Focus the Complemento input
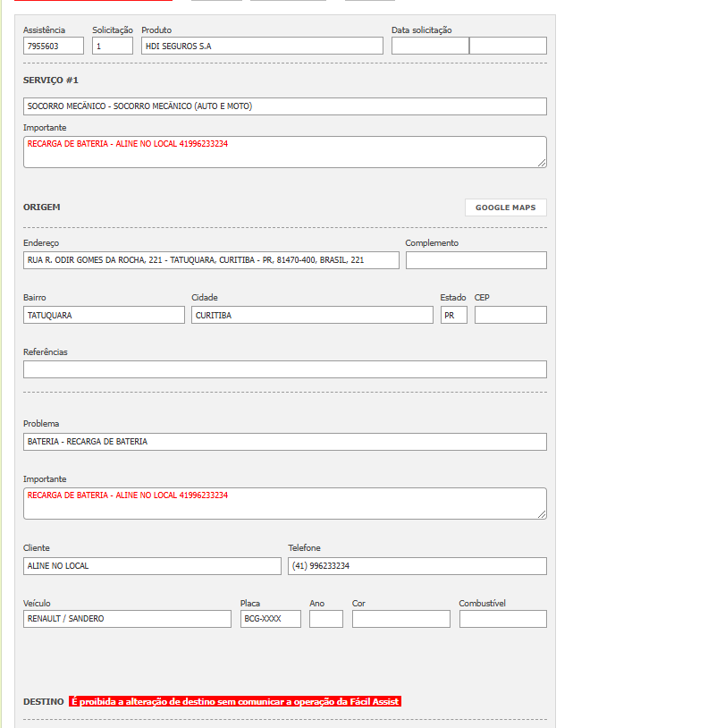Viewport: 716px width, 728px height. tap(476, 260)
